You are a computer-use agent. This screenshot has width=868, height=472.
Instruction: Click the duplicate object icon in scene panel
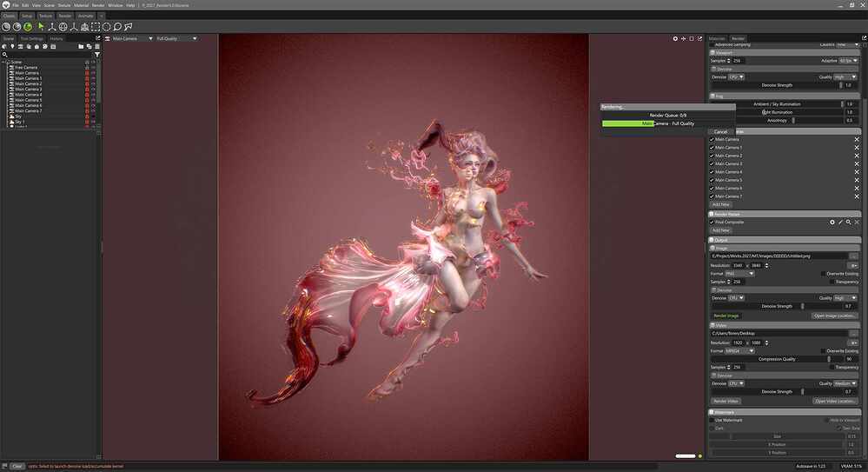tap(89, 47)
